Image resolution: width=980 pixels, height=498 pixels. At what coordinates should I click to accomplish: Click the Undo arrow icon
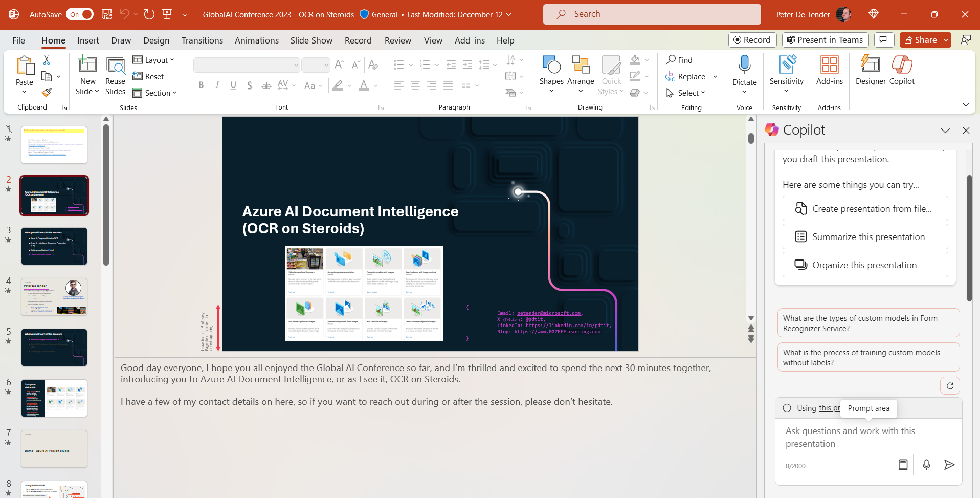point(124,14)
